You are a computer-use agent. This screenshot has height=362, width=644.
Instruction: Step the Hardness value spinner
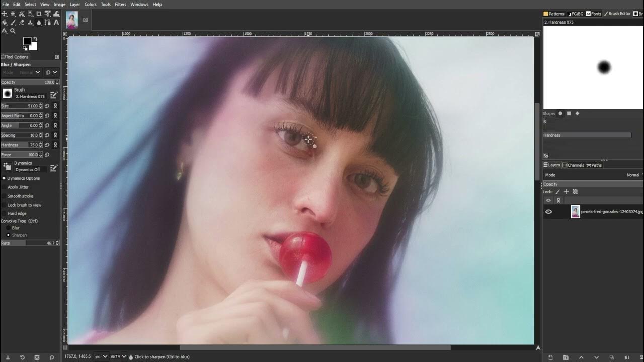pos(41,145)
